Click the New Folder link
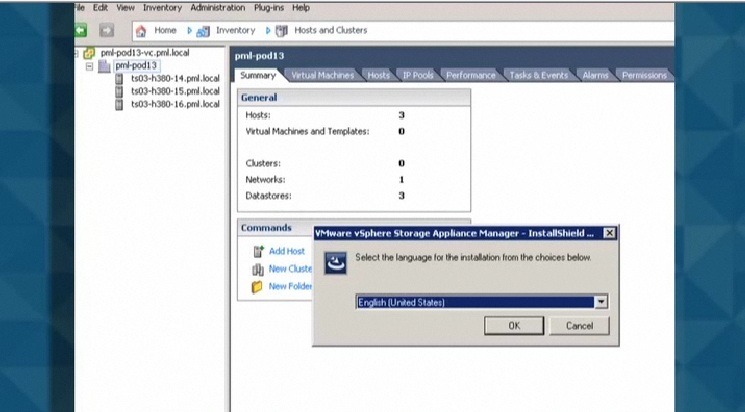 (290, 286)
